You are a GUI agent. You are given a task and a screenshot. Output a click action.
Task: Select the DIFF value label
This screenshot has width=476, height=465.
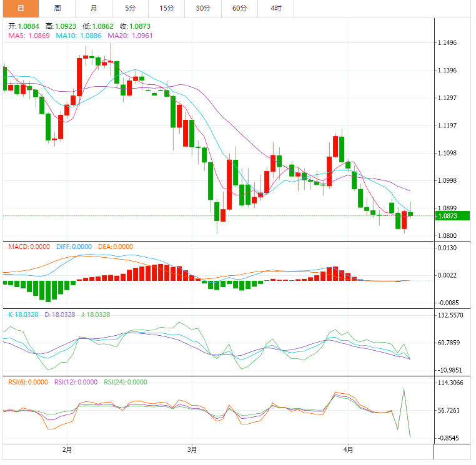[74, 247]
